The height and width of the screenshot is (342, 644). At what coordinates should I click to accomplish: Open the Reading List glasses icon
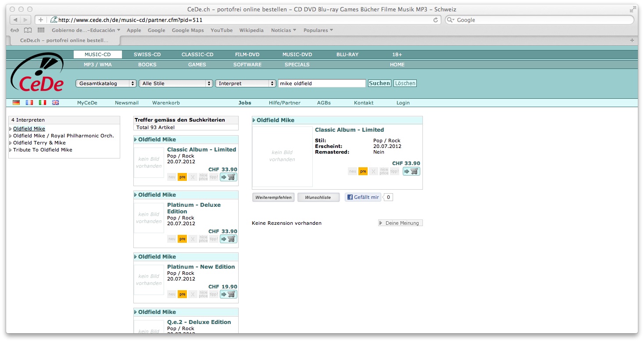pos(15,30)
